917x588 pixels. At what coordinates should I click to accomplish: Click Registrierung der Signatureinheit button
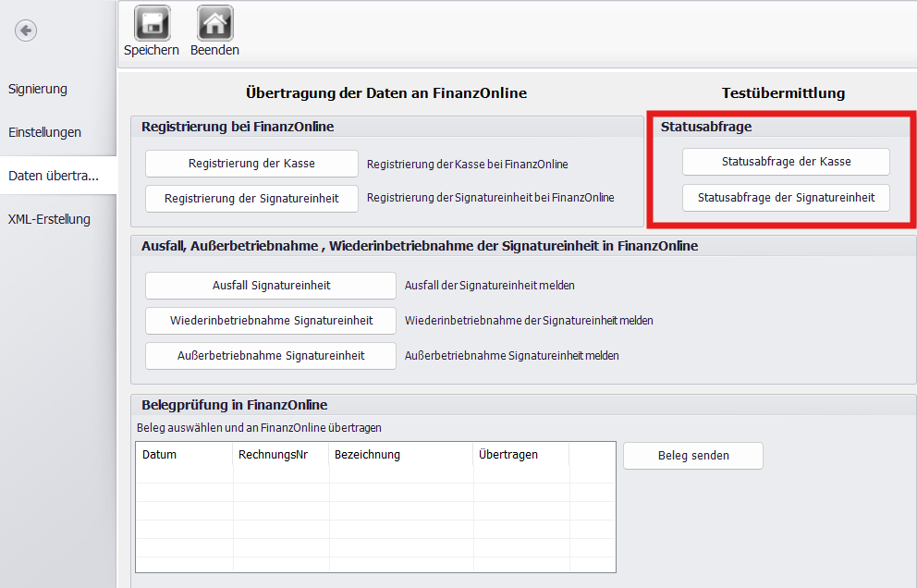point(251,198)
